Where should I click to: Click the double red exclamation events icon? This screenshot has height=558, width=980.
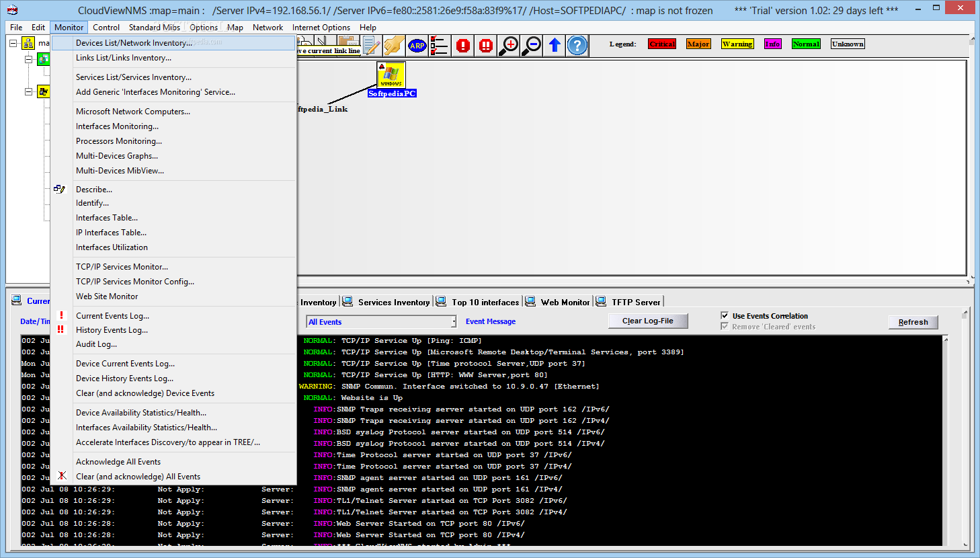486,45
